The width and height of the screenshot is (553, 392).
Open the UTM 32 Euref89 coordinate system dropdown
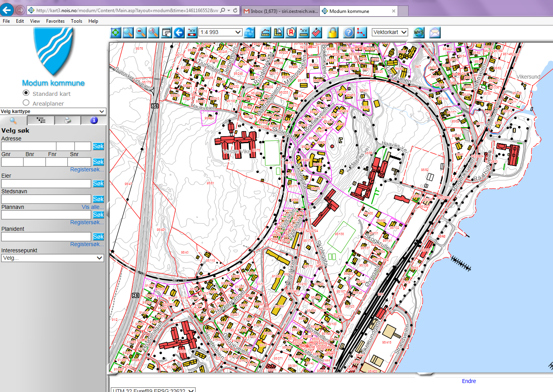pos(153,390)
